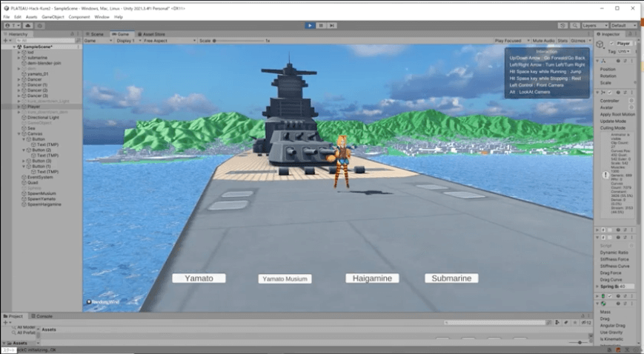
Task: Open Animator component preset icon
Action: point(625,93)
